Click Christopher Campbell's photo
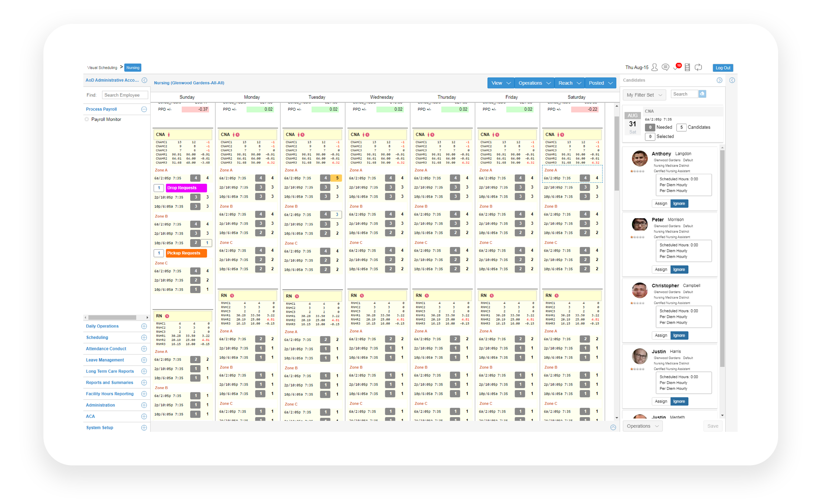Screen dimensions: 814x504 [639, 290]
